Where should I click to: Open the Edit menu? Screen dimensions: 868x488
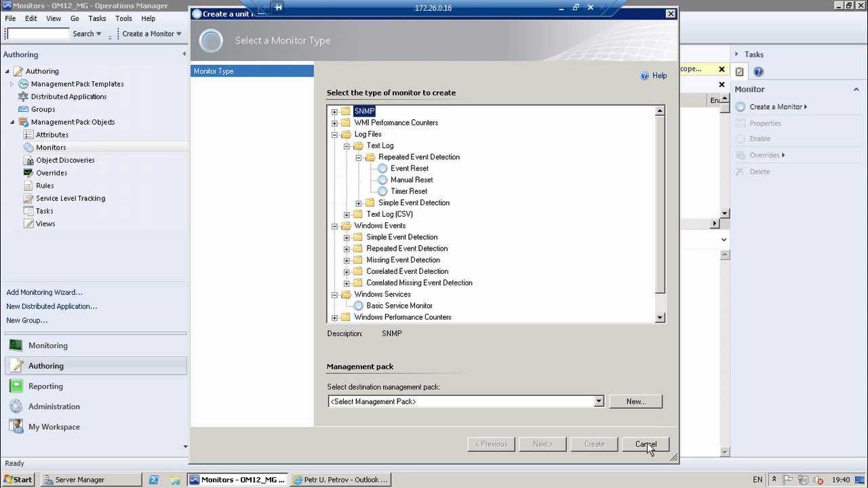[x=31, y=18]
